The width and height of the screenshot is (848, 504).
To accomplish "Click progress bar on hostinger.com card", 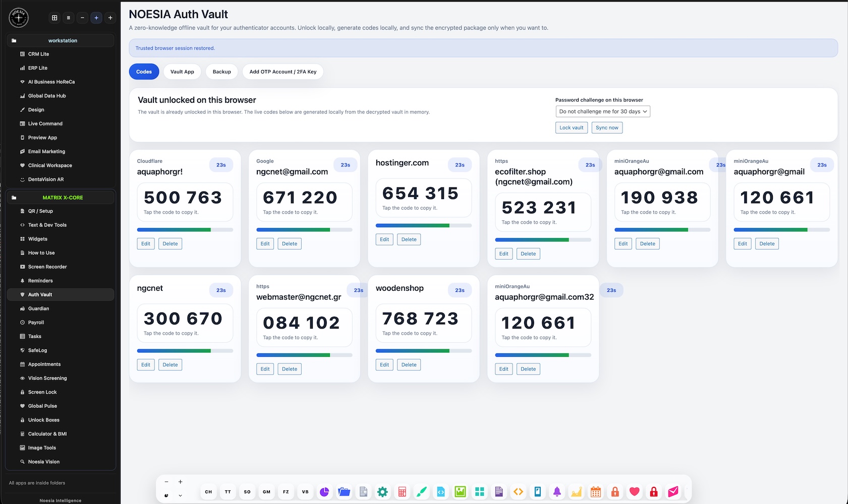I will 424,225.
